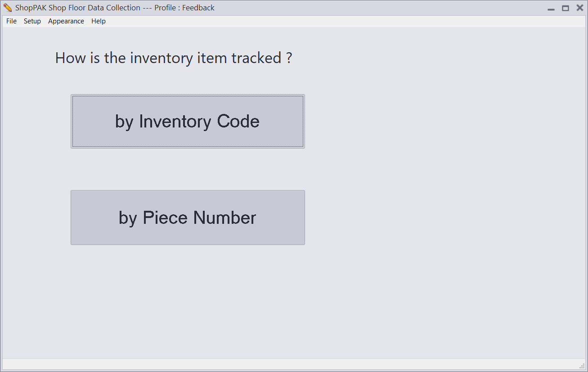588x372 pixels.
Task: Click the 'How is the inventory item tracked' heading
Action: click(x=174, y=58)
